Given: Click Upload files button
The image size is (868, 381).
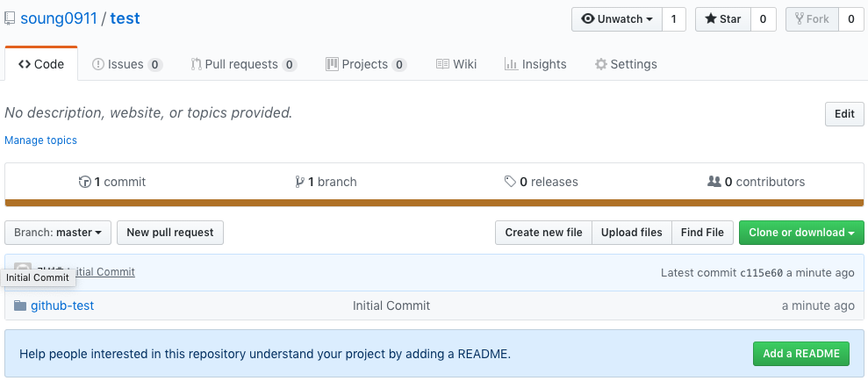Looking at the screenshot, I should pyautogui.click(x=632, y=233).
